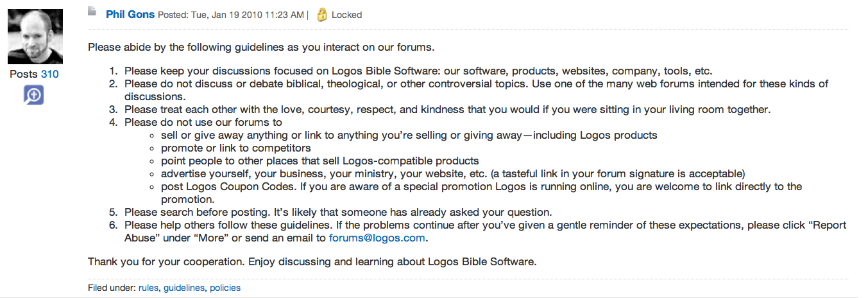The width and height of the screenshot is (868, 298).
Task: Follow the "policies" tag link
Action: point(225,288)
